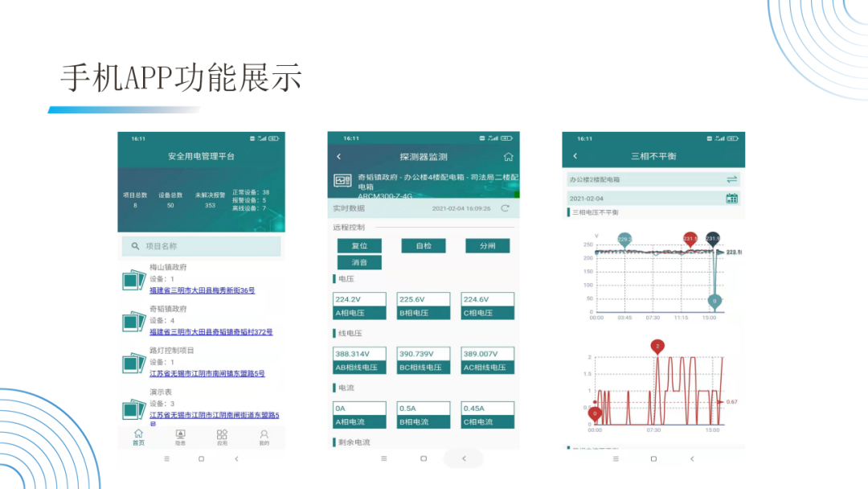The height and width of the screenshot is (489, 868).
Task: Switch to the 我的 tab
Action: click(263, 435)
